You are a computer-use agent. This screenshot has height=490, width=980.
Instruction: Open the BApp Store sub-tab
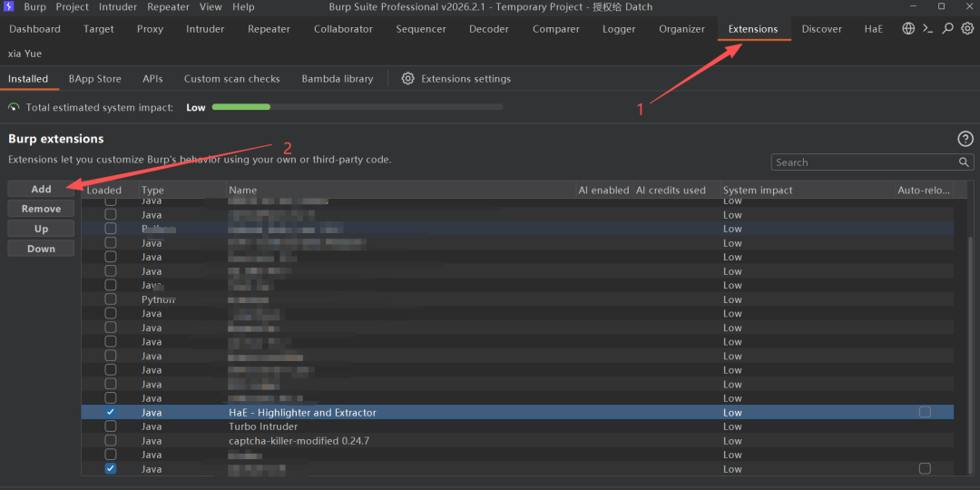pos(95,79)
